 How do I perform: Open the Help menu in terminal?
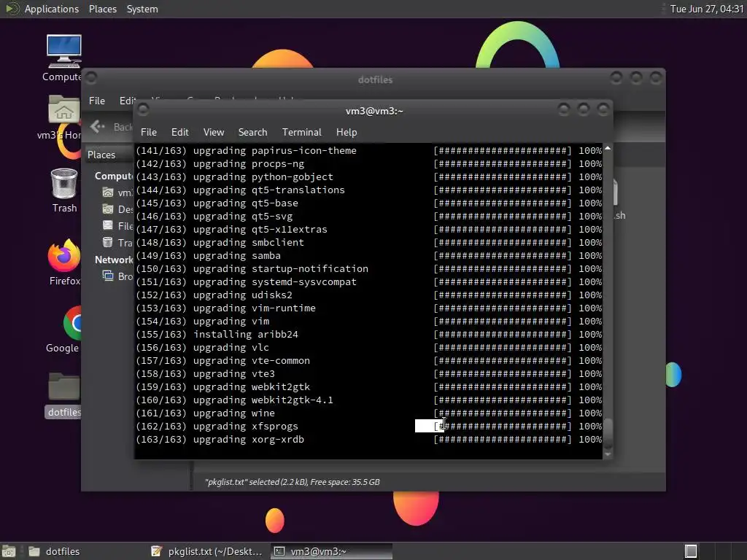(347, 132)
